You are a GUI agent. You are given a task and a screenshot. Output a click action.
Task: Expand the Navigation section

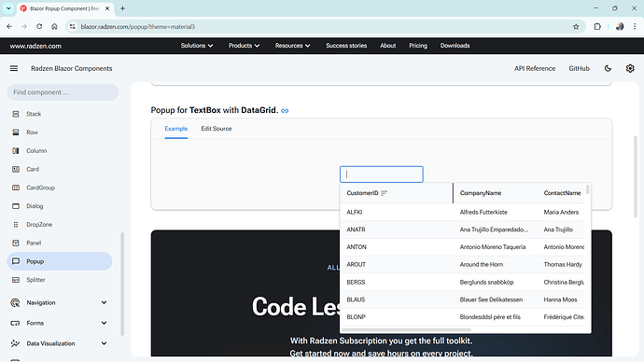[x=59, y=302]
